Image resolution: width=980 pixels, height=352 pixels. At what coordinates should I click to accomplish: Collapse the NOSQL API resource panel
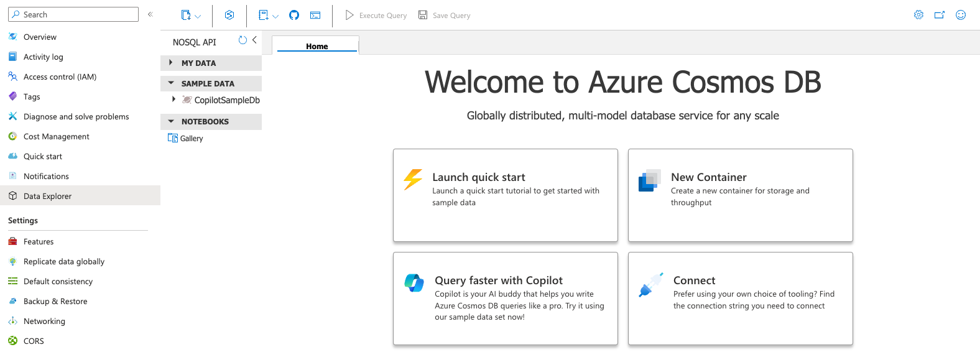[254, 40]
